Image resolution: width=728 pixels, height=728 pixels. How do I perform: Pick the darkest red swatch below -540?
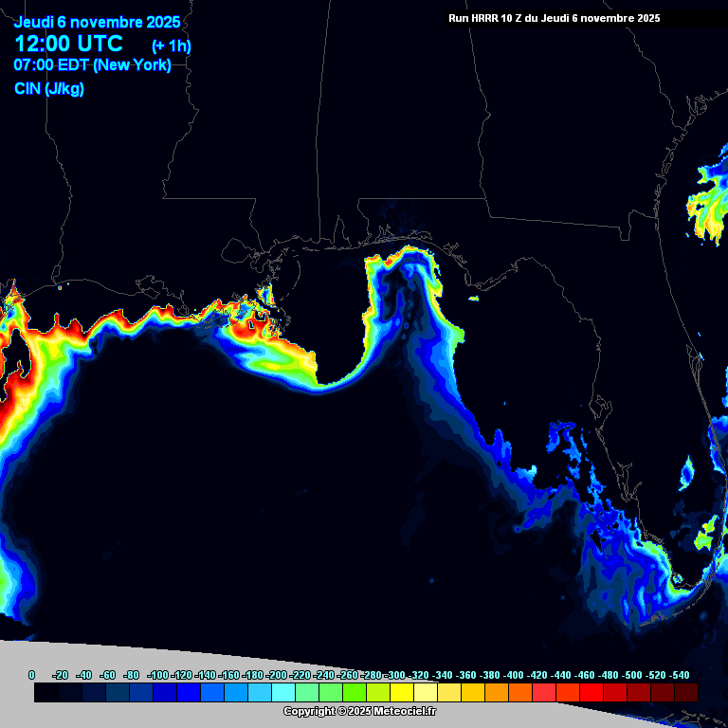point(686,693)
